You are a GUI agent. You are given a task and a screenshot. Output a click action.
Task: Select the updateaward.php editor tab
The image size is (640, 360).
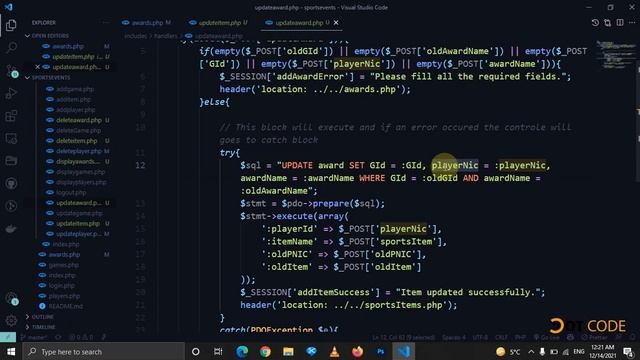(300, 23)
